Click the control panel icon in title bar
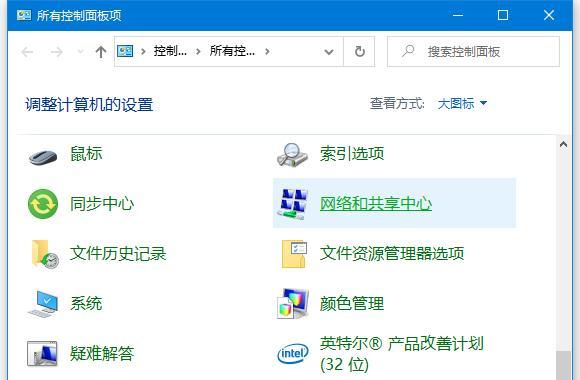 coord(24,15)
